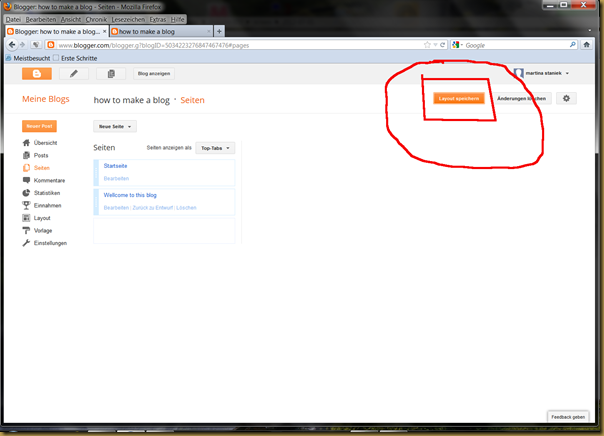Open the search engine selector dropdown
The height and width of the screenshot is (436, 604).
(x=458, y=45)
